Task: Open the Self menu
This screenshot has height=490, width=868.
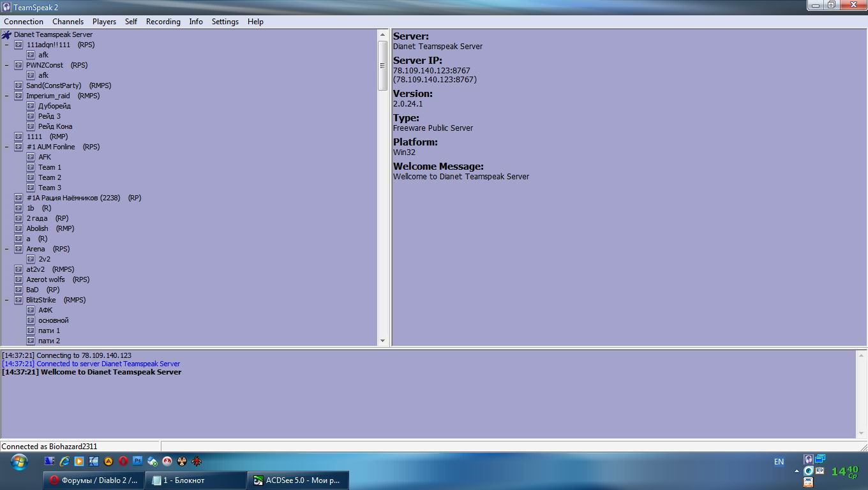Action: [131, 22]
